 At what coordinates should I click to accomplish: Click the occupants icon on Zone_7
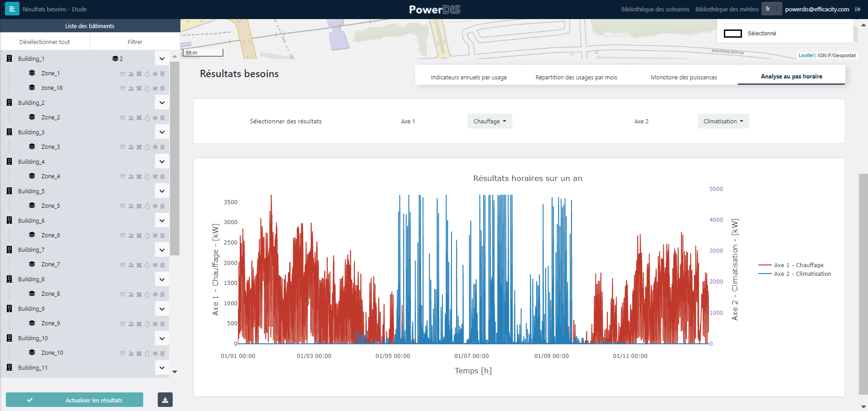point(131,264)
